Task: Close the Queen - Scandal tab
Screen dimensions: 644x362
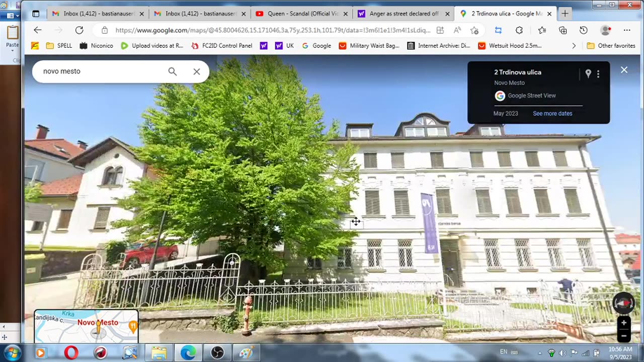Action: tap(345, 14)
